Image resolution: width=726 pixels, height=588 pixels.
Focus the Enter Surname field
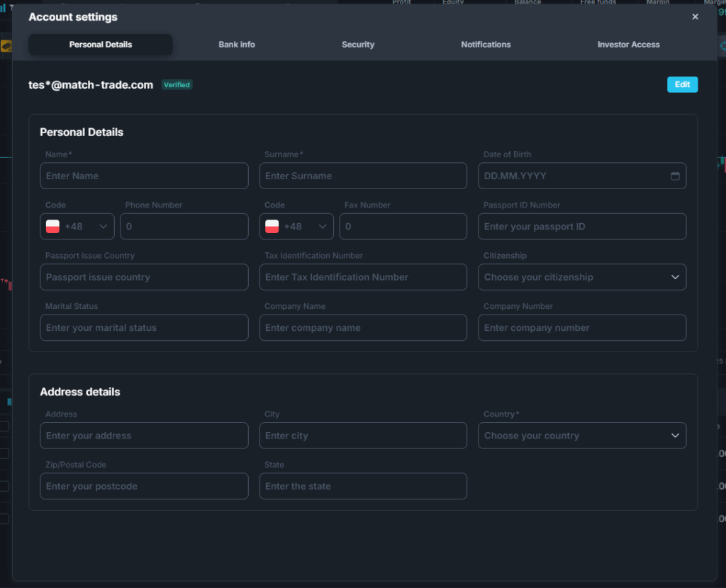(x=363, y=176)
